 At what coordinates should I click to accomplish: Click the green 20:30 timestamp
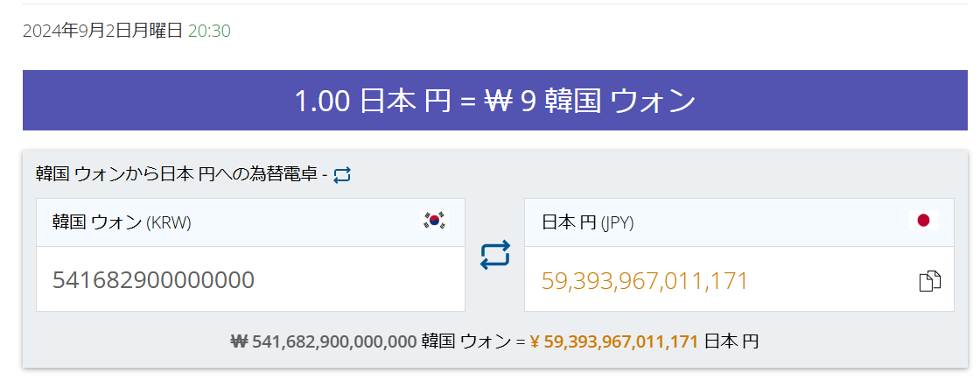tap(209, 31)
